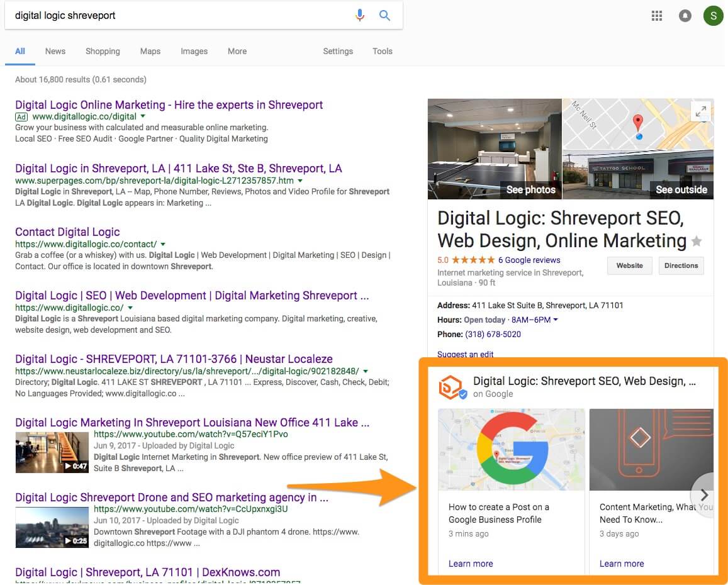728x585 pixels.
Task: Switch to the Maps tab
Action: coord(150,51)
